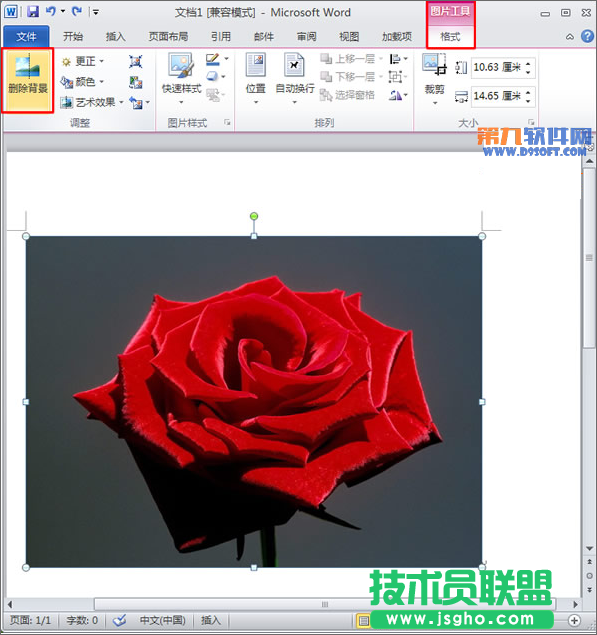
Task: Click the vertical scrollbar down arrow
Action: 590,549
